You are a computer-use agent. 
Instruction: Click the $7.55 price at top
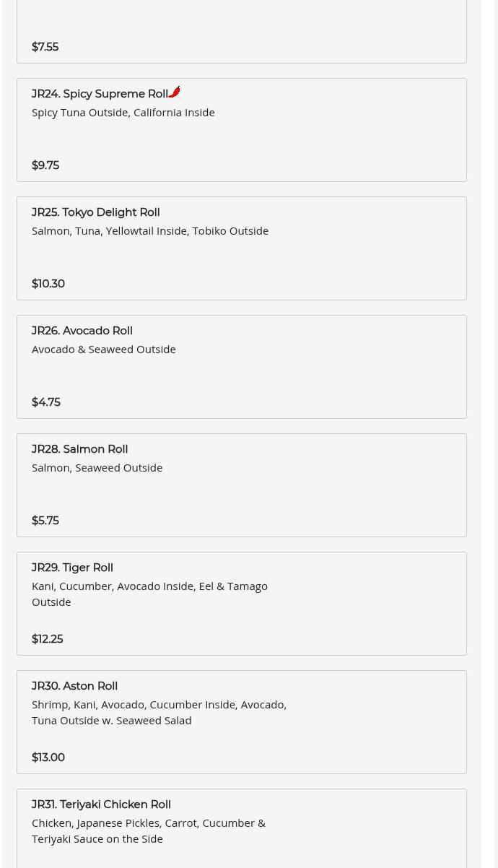(x=45, y=47)
